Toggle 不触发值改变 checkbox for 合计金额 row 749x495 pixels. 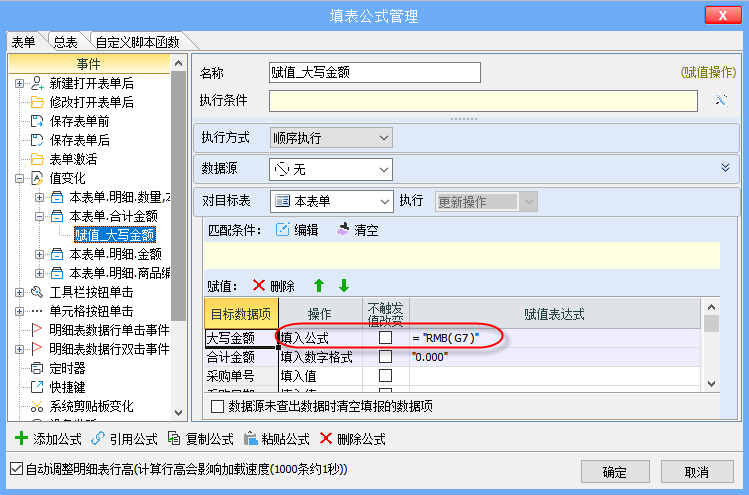pos(385,356)
